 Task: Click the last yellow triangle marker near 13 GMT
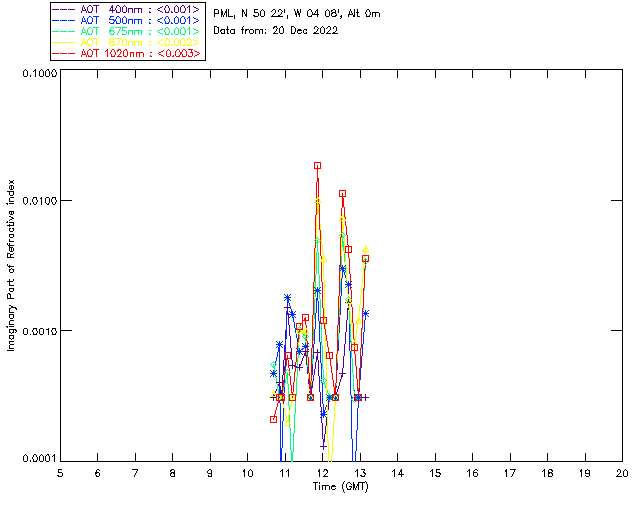[366, 249]
